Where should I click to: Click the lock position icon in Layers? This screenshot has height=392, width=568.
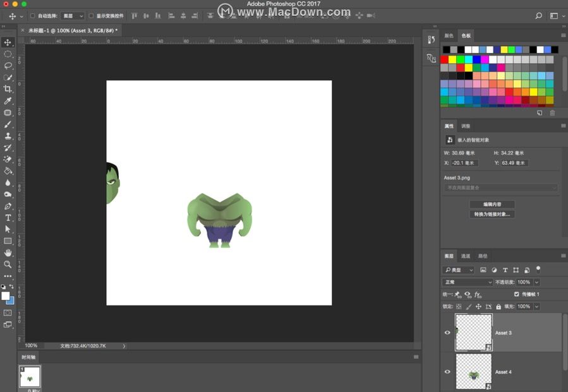[478, 307]
